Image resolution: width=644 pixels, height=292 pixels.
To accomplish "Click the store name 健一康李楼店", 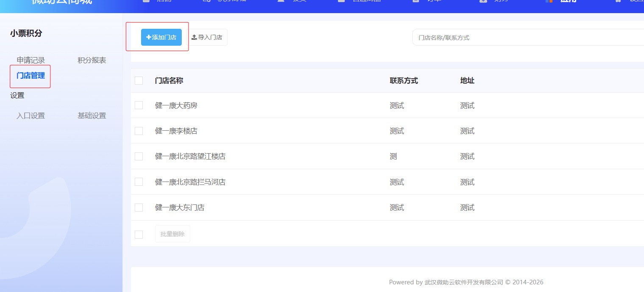I will pos(176,131).
